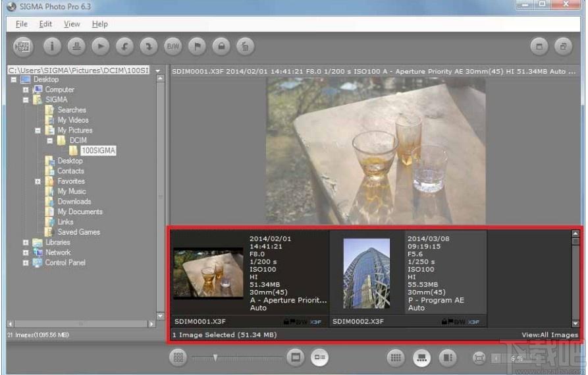
Task: Start the slideshow play button
Action: 101,47
